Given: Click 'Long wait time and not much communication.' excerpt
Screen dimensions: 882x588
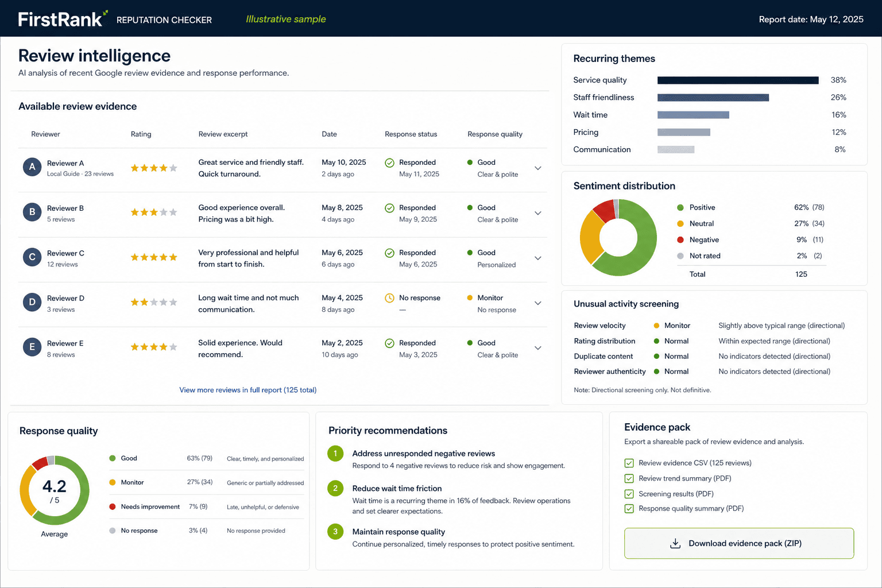Looking at the screenshot, I should (249, 304).
